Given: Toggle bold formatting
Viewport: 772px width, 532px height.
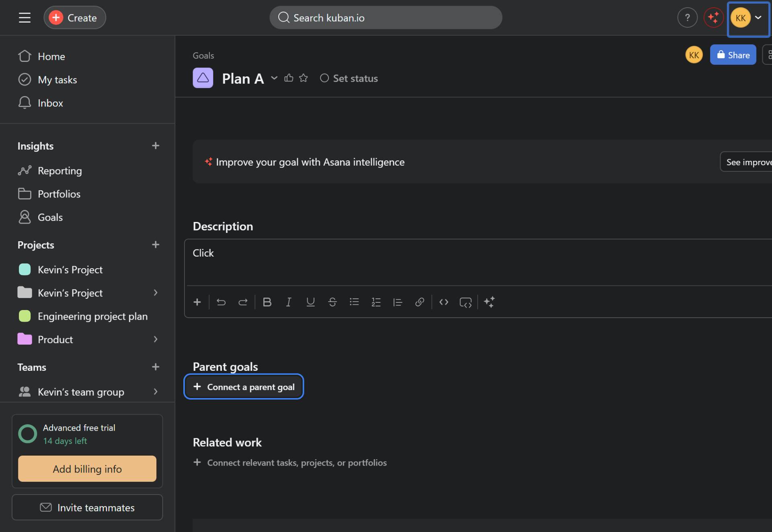Looking at the screenshot, I should tap(267, 302).
